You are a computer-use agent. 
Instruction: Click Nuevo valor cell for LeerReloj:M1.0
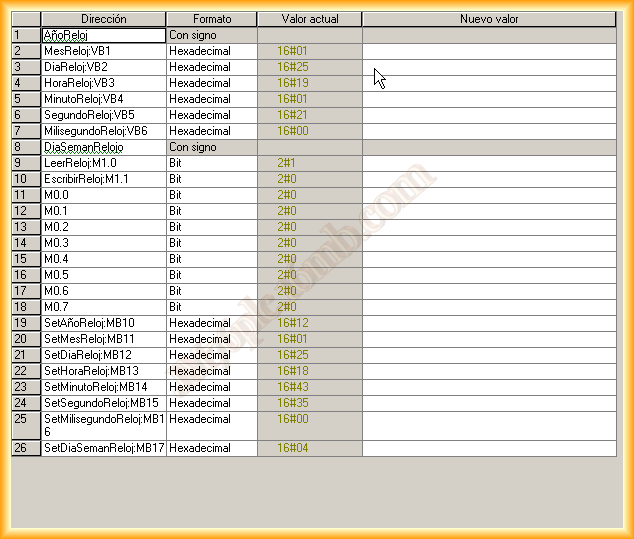[489, 163]
